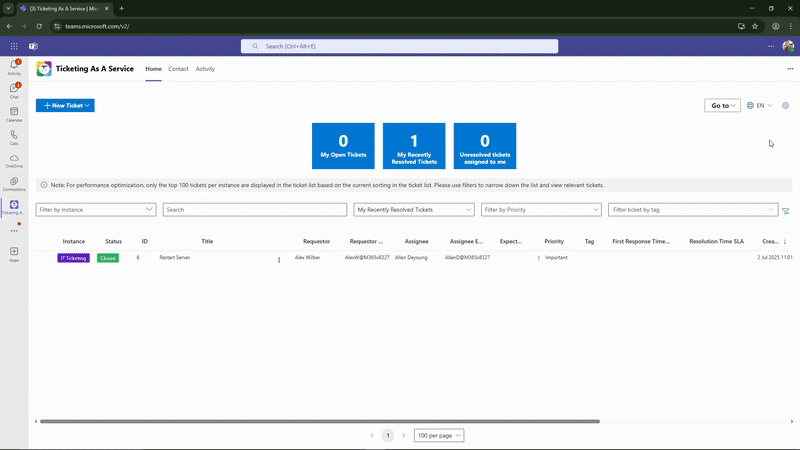Click the Priority column header
This screenshot has height=450, width=800.
pyautogui.click(x=554, y=241)
